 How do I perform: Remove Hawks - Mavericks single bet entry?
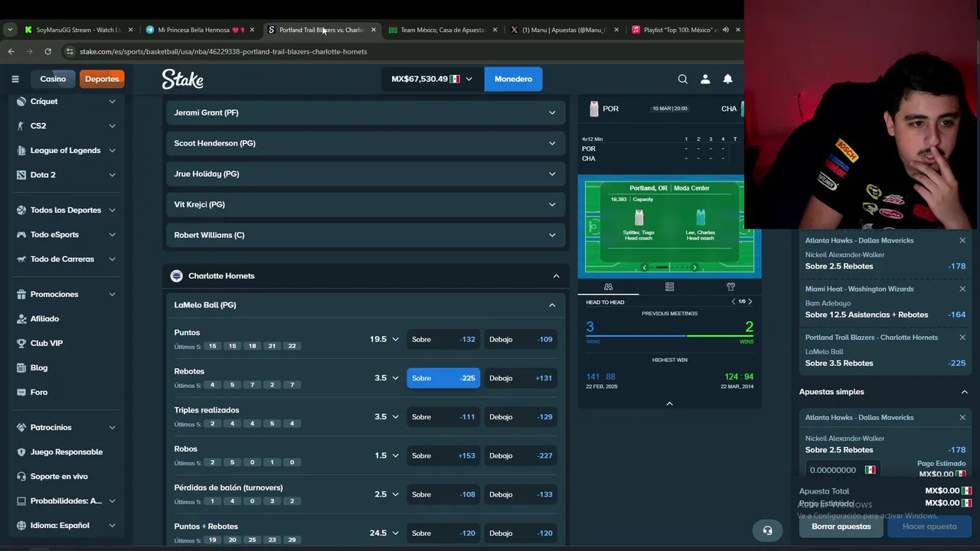pyautogui.click(x=962, y=417)
